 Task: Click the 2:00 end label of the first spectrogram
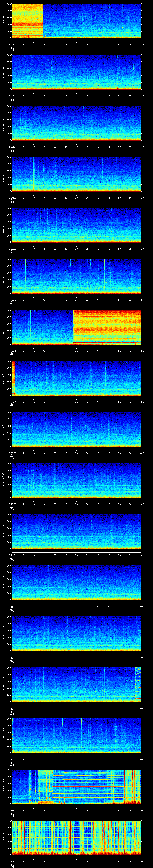pyautogui.click(x=141, y=44)
